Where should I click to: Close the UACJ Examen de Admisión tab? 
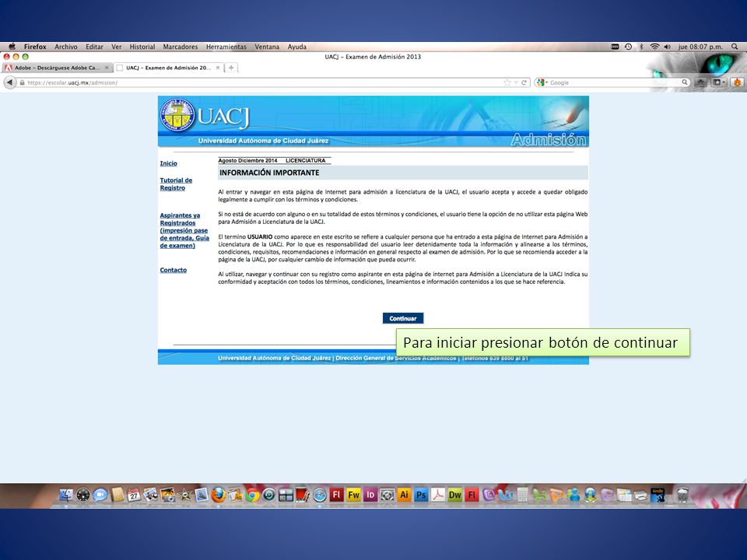click(218, 68)
